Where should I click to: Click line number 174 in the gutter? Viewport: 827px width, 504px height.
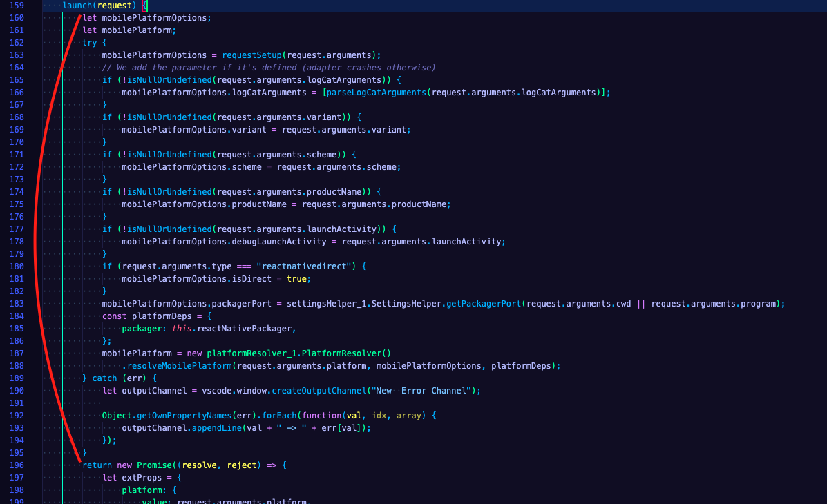17,192
